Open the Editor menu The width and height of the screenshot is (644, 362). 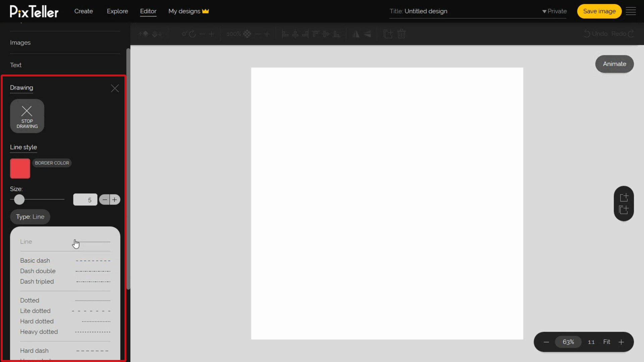(x=148, y=11)
